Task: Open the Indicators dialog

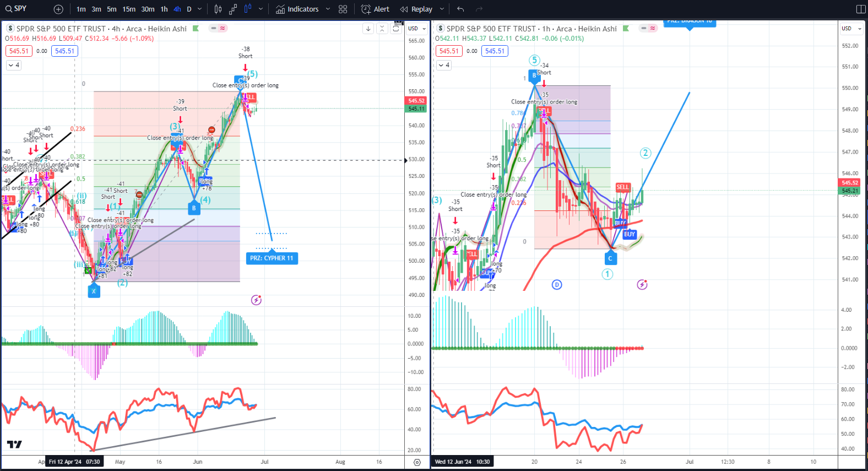Action: (297, 9)
